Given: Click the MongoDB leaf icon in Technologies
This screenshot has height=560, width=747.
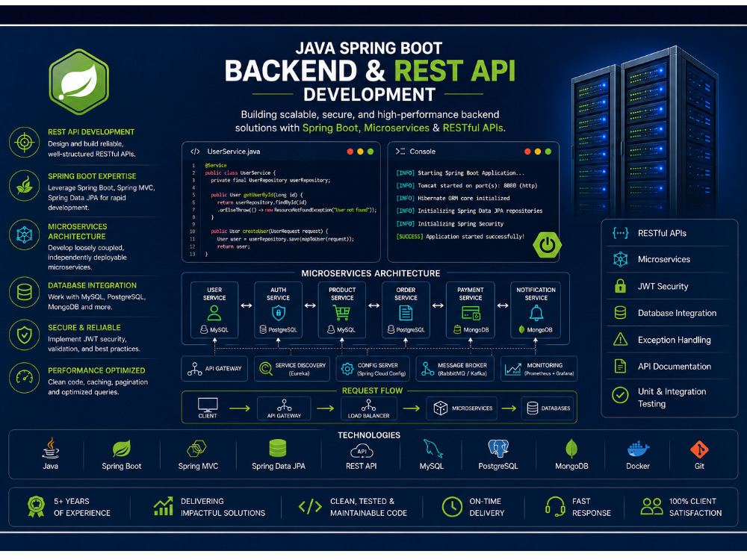Looking at the screenshot, I should 571,449.
